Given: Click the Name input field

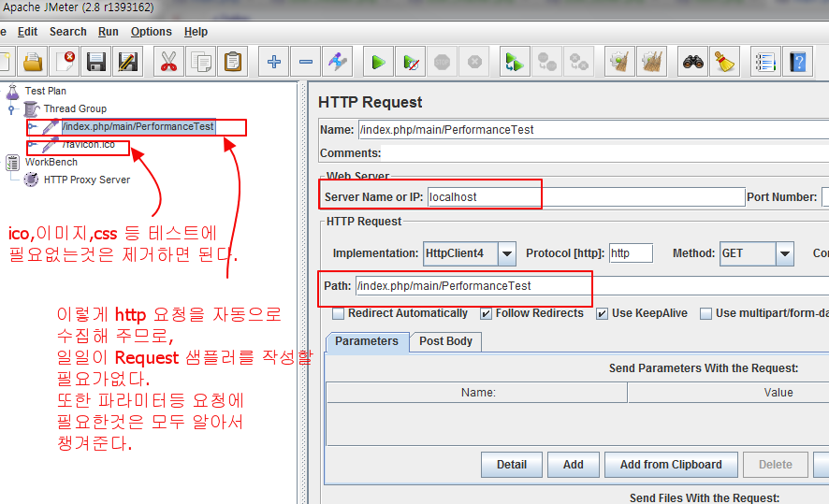Looking at the screenshot, I should (x=593, y=130).
